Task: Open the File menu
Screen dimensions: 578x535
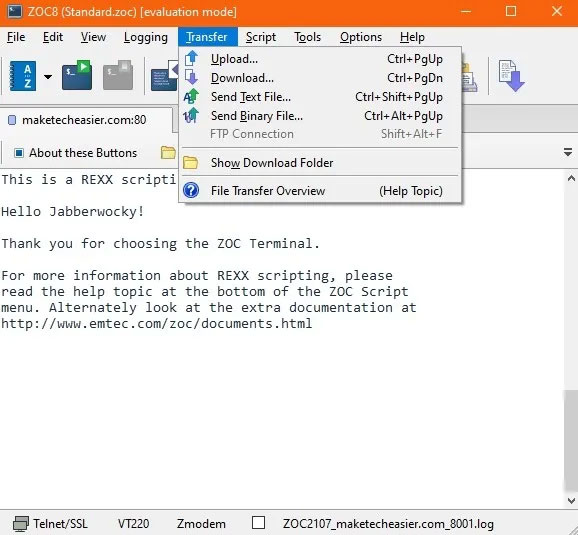Action: click(x=16, y=37)
